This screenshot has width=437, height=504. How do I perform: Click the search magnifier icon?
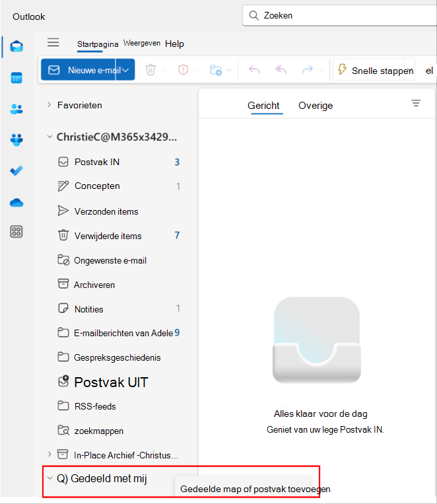pos(254,15)
